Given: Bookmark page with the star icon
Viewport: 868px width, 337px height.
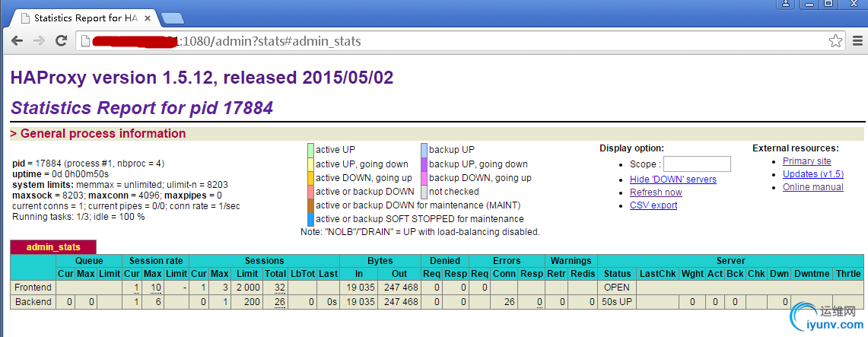Looking at the screenshot, I should coord(835,41).
